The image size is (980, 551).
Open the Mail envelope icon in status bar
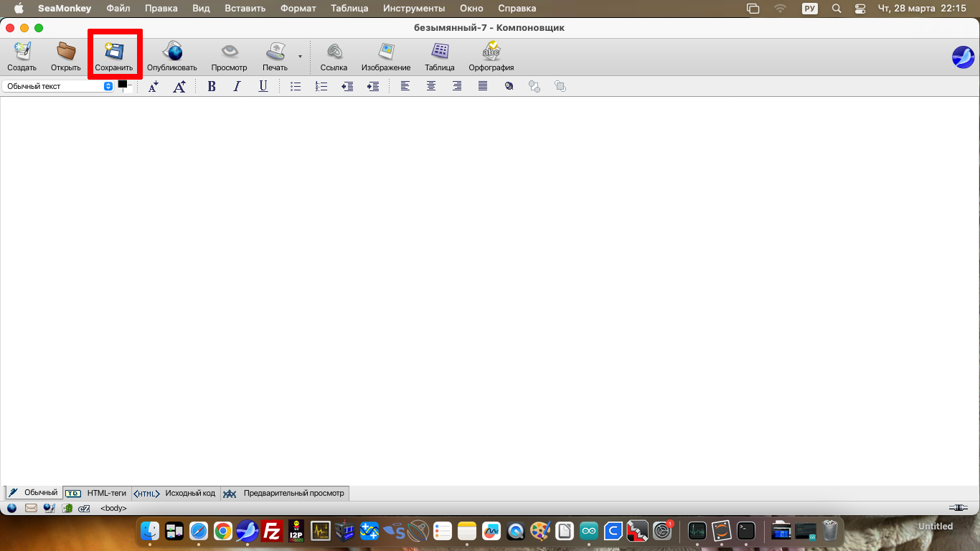[31, 508]
